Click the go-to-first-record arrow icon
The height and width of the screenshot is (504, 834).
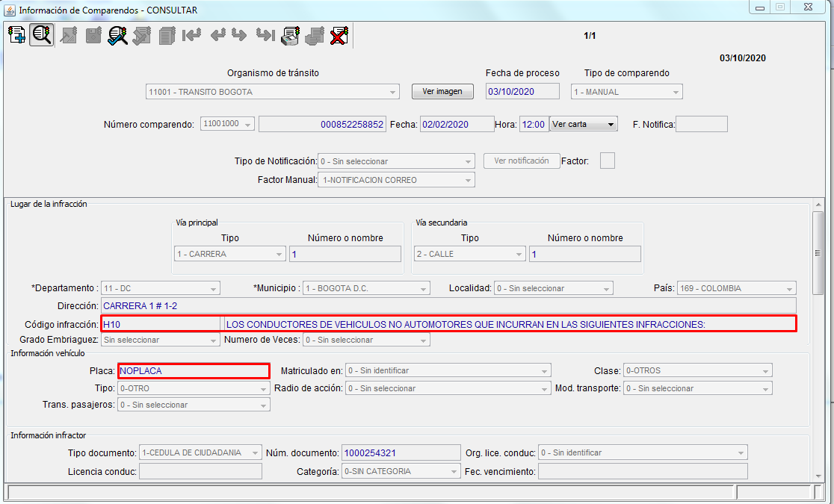[191, 35]
